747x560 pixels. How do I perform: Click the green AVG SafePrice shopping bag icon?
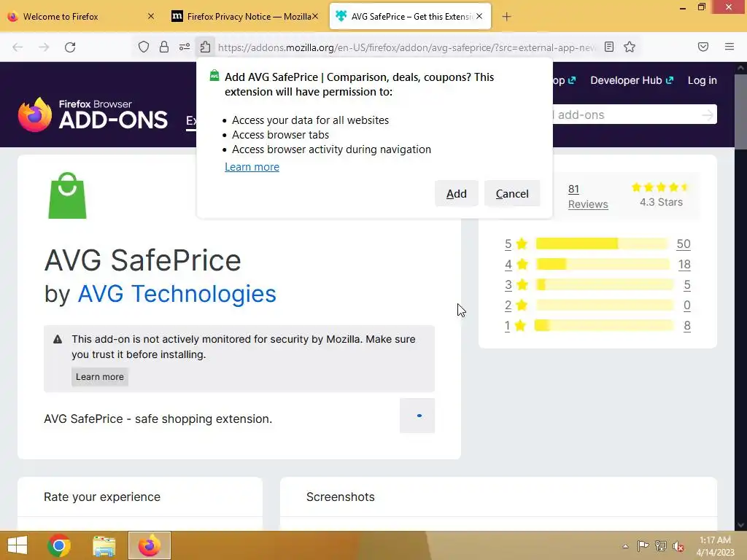(x=68, y=195)
